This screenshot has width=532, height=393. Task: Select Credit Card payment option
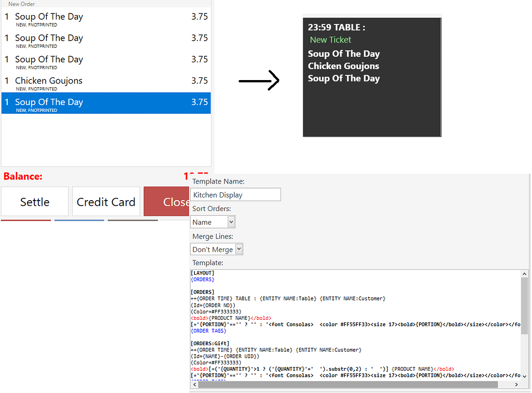tap(105, 201)
